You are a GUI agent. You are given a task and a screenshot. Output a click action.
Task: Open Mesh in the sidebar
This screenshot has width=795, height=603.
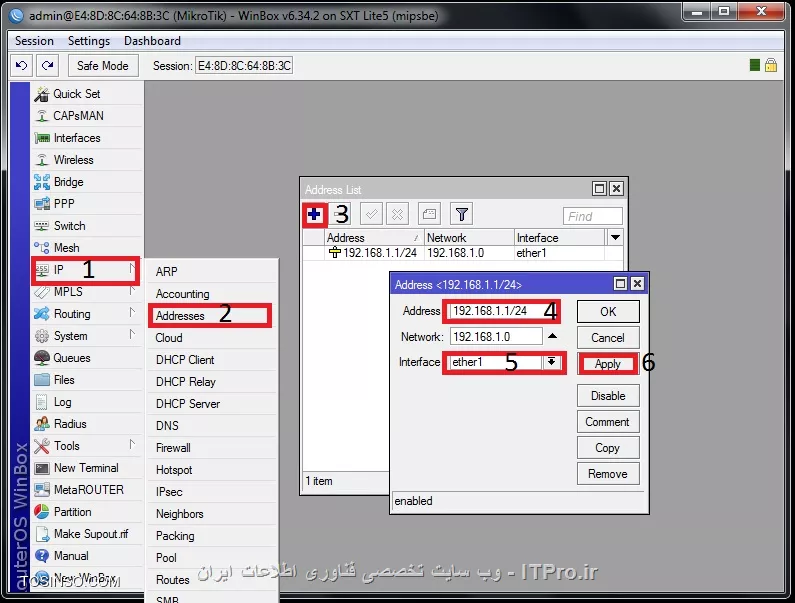87,247
